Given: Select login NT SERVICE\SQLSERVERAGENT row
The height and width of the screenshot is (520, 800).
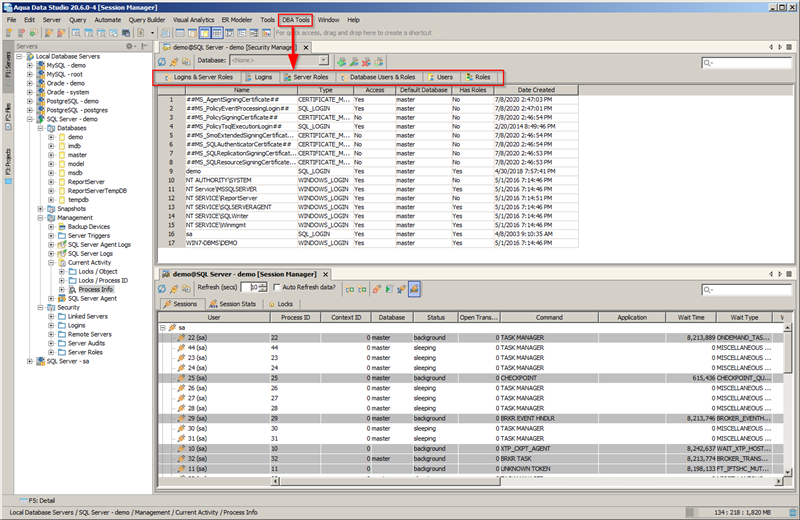Looking at the screenshot, I should [x=368, y=207].
